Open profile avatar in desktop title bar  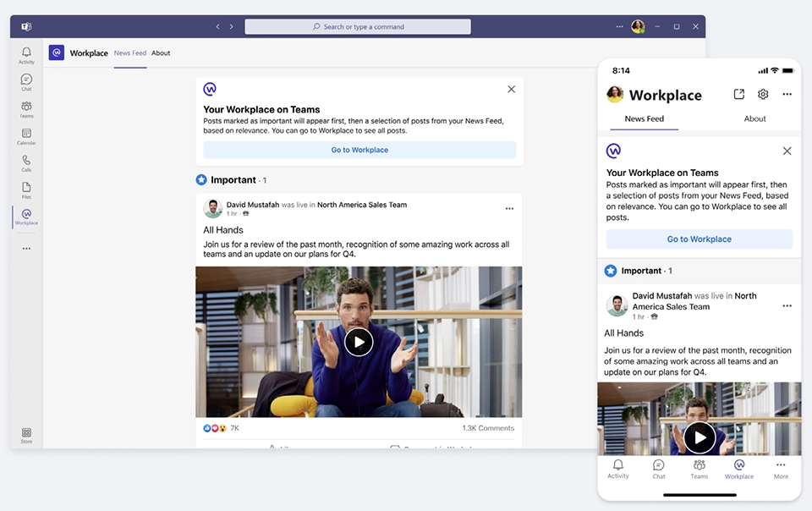pos(638,26)
